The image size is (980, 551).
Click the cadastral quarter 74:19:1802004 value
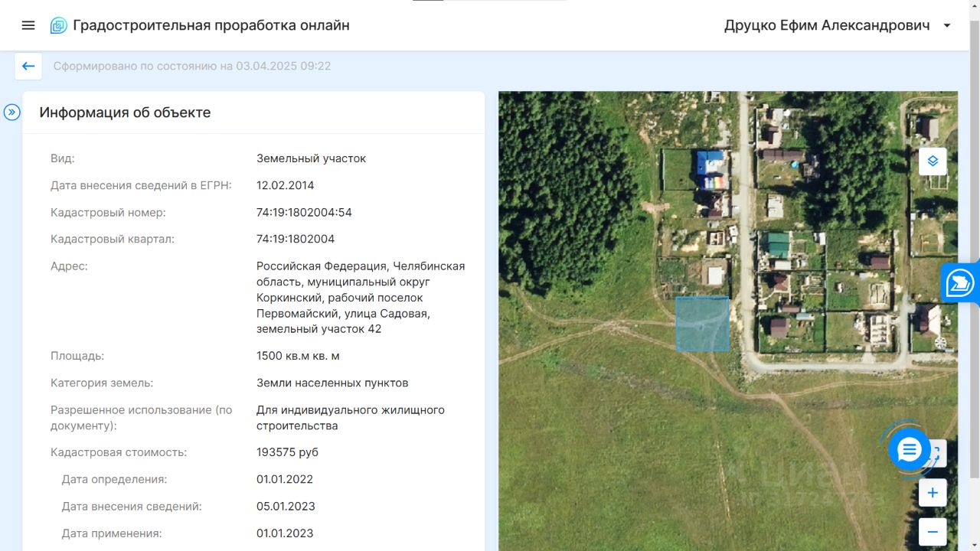point(296,239)
